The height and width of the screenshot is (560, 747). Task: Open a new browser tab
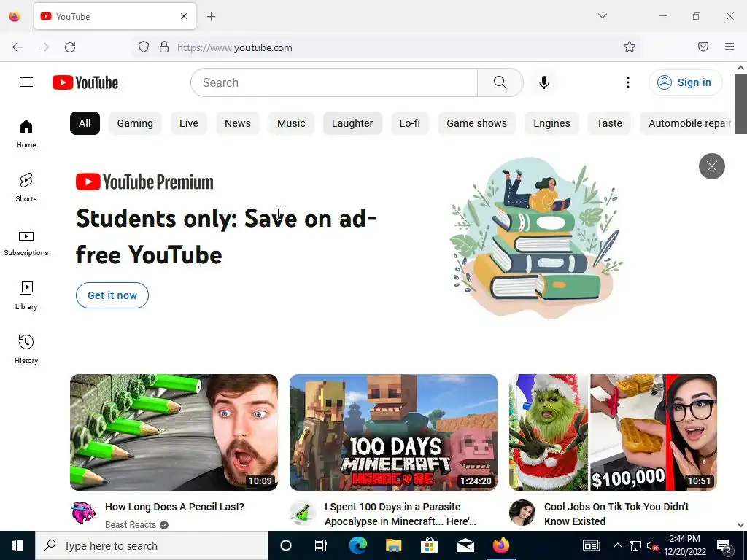coord(212,17)
